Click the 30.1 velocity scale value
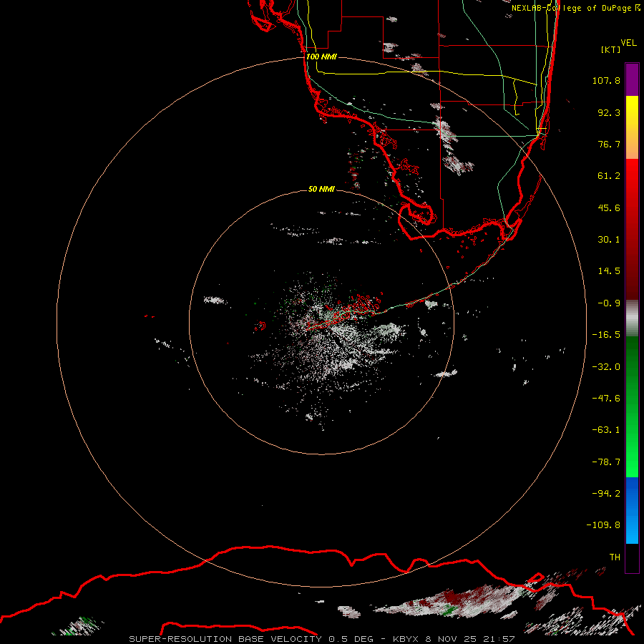 pos(609,240)
